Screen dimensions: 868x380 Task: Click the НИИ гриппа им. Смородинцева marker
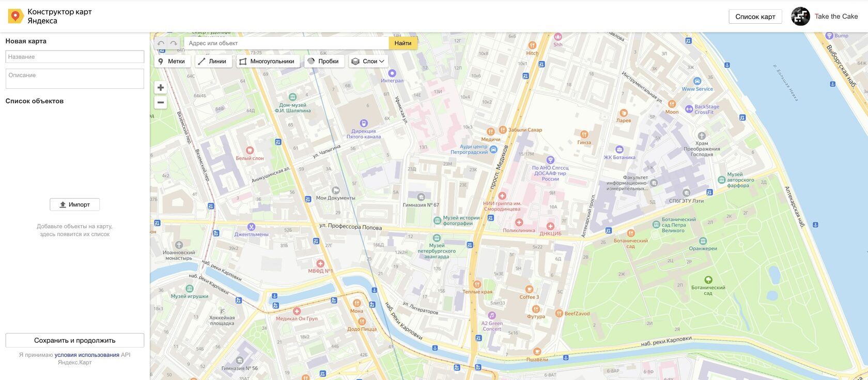pos(502,196)
